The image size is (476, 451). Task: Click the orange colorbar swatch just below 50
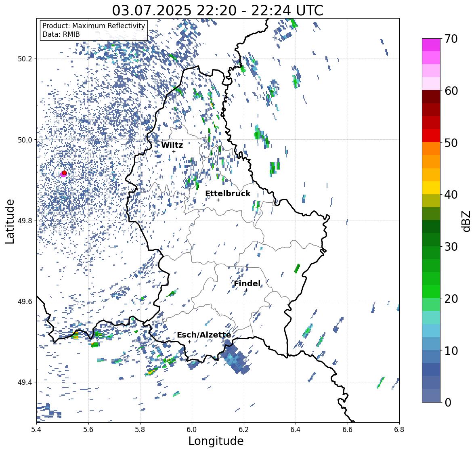coord(431,149)
